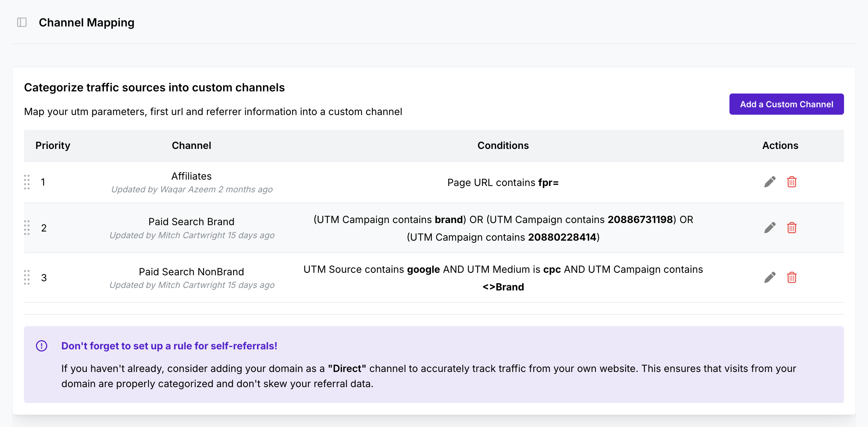Image resolution: width=868 pixels, height=427 pixels.
Task: Delete the Affiliates channel
Action: click(x=791, y=182)
